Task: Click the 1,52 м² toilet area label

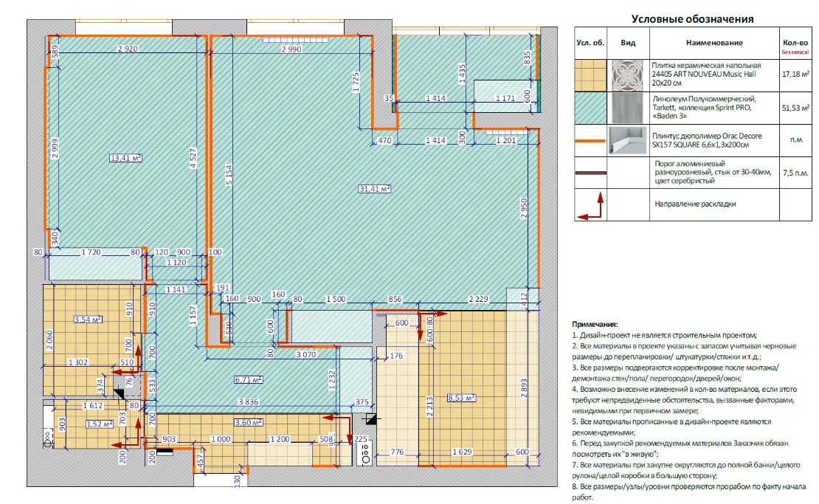Action: pos(100,424)
